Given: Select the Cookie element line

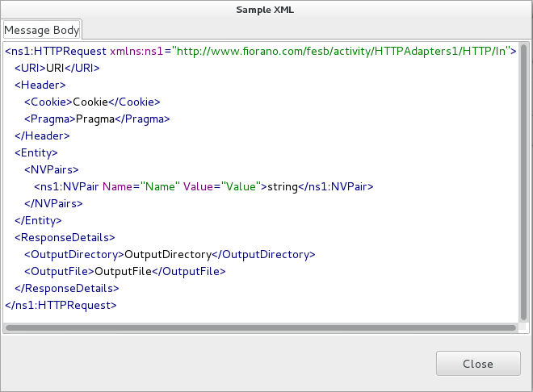Looking at the screenshot, I should coord(92,102).
